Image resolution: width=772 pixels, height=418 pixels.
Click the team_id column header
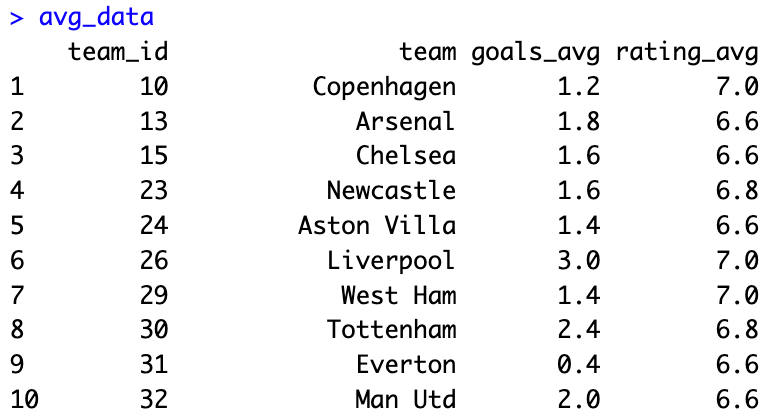118,52
